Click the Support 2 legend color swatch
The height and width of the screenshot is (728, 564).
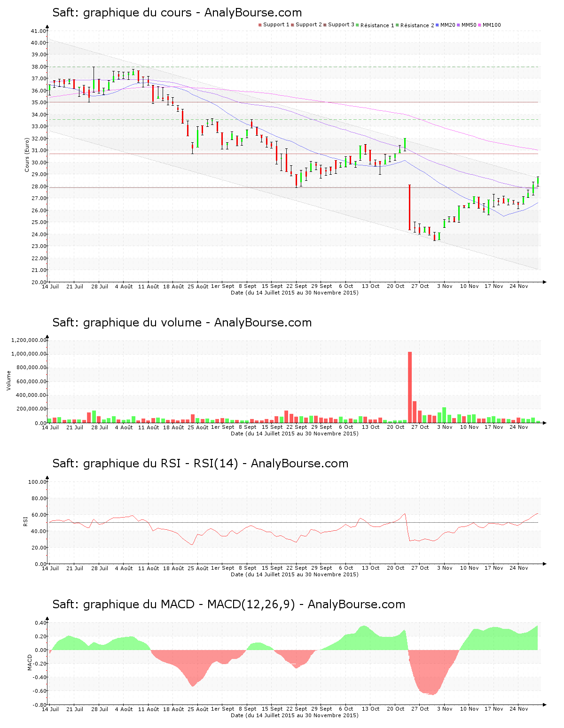[292, 25]
